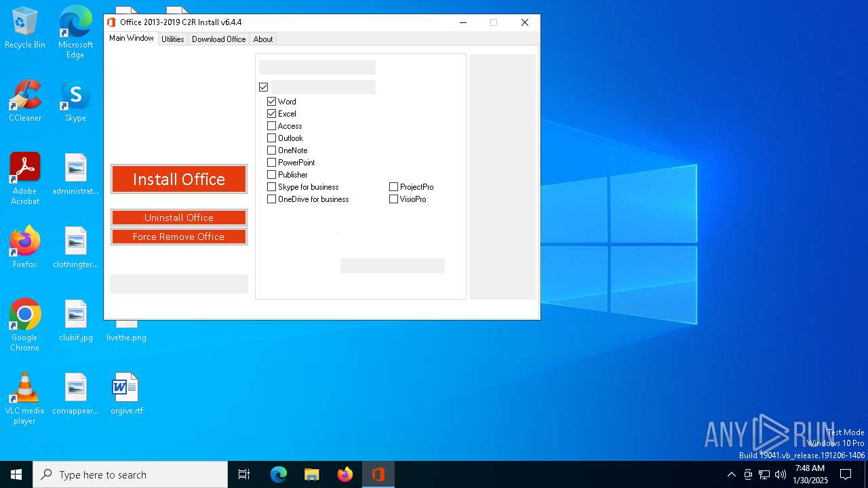This screenshot has width=868, height=488.
Task: Click the taskbar search box
Action: (130, 474)
